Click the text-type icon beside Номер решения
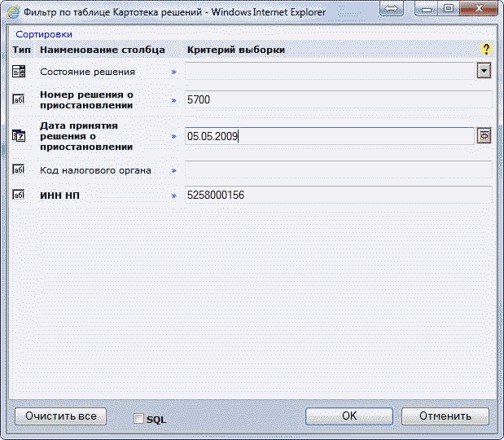Viewport: 504px width, 440px height. pos(19,99)
